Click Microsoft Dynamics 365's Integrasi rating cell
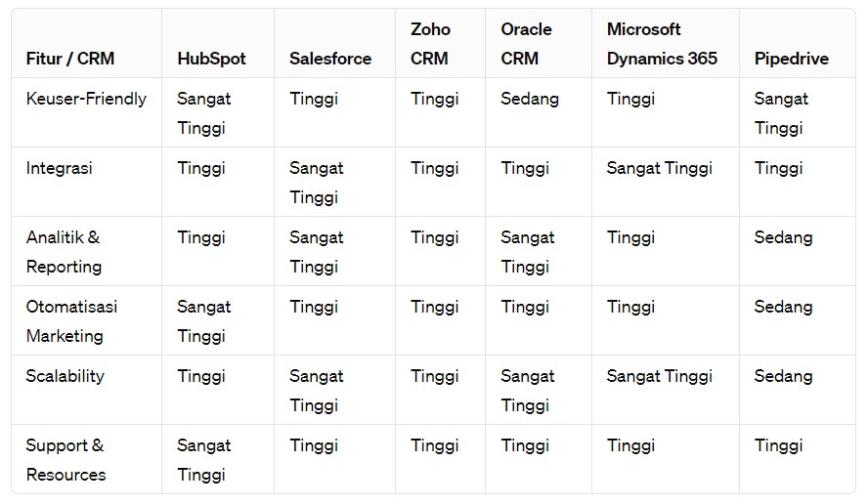868x504 pixels. tap(659, 168)
